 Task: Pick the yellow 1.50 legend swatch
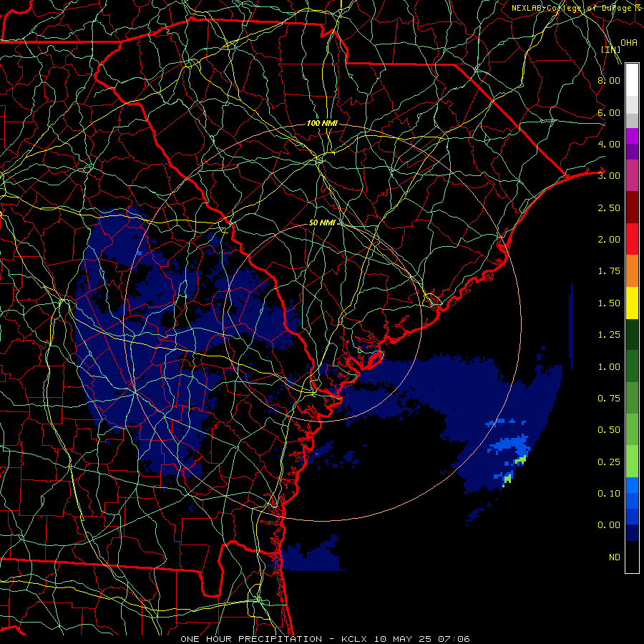[x=632, y=303]
